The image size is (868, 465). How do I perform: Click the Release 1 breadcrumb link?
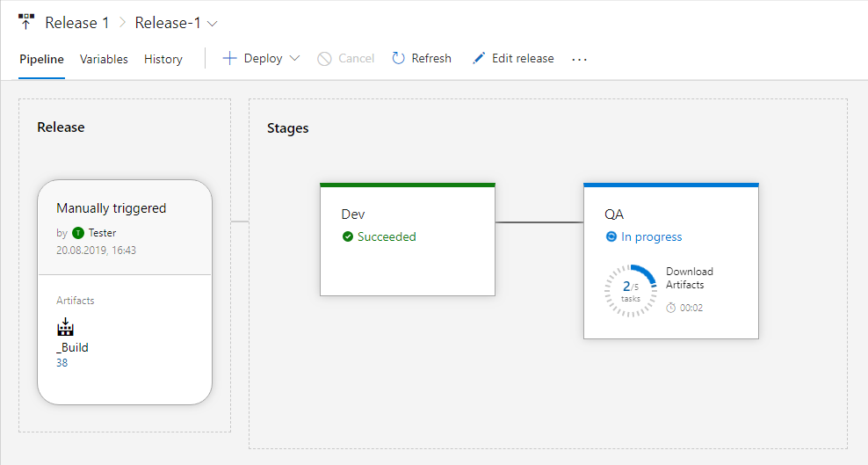(77, 23)
